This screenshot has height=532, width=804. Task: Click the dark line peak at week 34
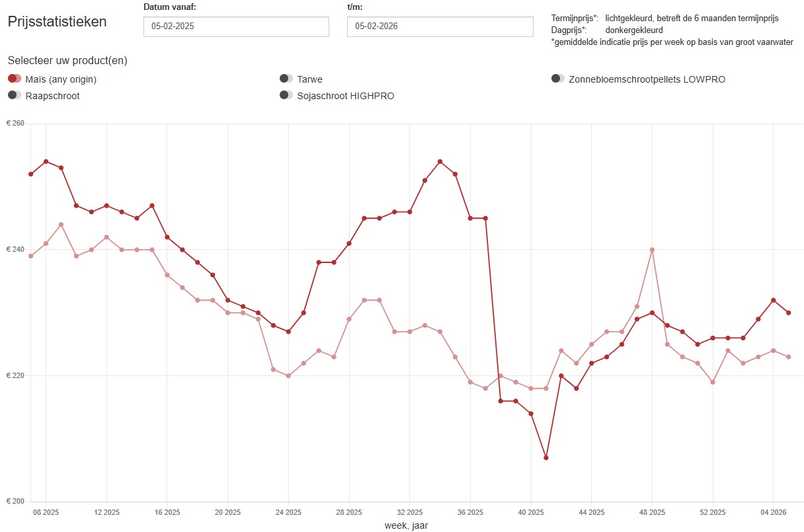440,161
